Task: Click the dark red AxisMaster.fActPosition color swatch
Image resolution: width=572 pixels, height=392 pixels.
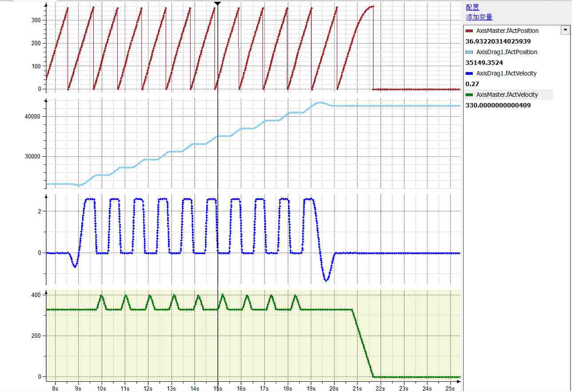Action: pyautogui.click(x=469, y=31)
